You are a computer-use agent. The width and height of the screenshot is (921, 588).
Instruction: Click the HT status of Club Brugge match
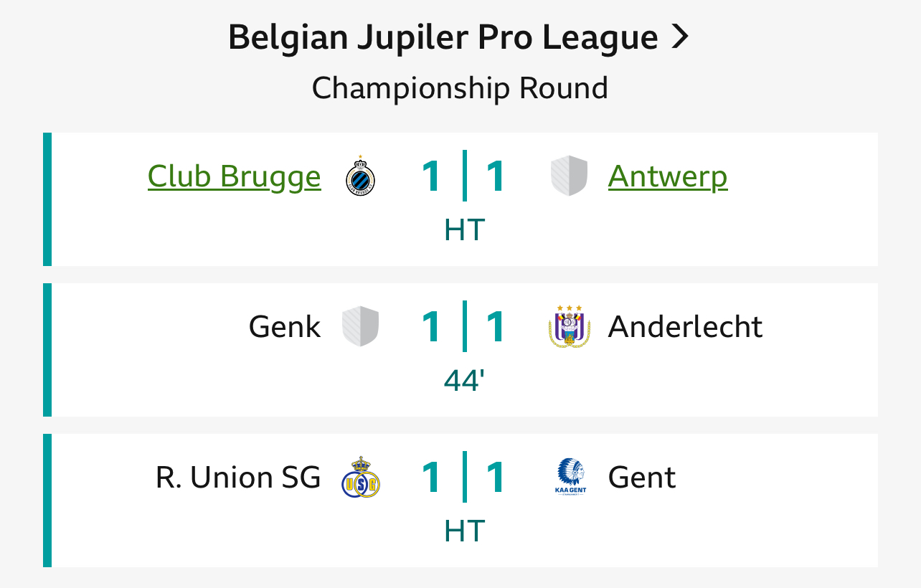pyautogui.click(x=465, y=230)
